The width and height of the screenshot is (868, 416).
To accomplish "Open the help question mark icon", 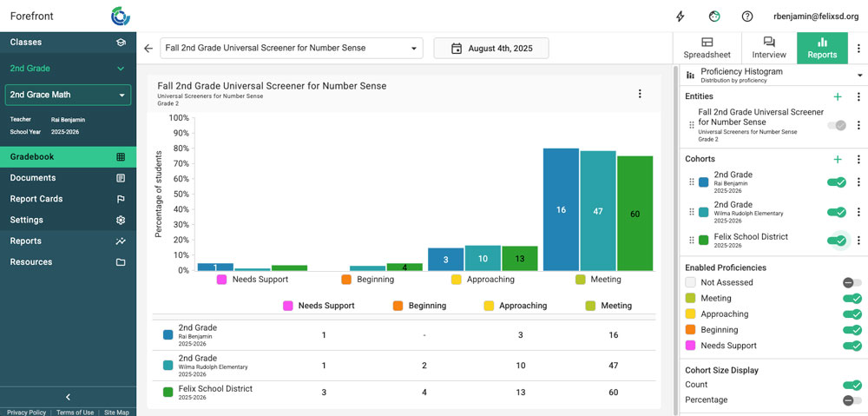I will click(746, 17).
